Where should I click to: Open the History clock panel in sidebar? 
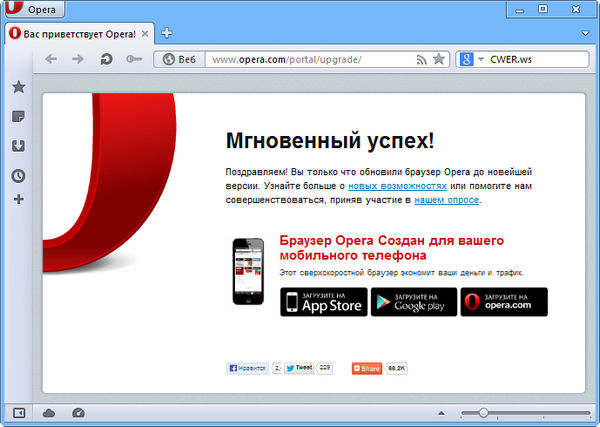coord(18,175)
